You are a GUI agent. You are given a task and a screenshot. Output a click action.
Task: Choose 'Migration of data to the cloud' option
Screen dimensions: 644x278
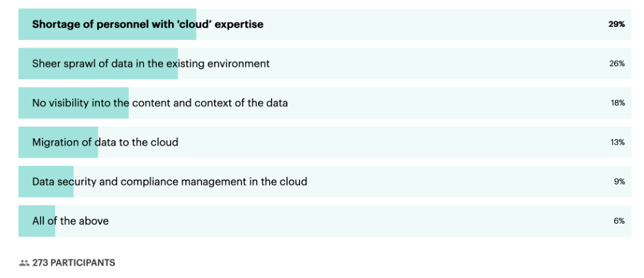point(325,142)
